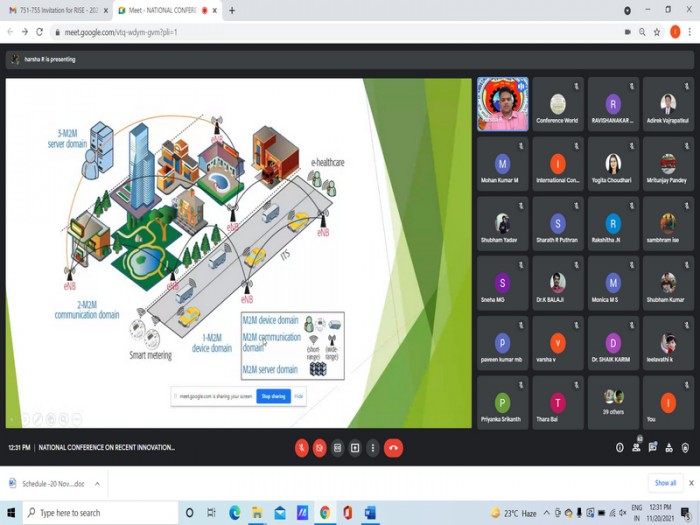This screenshot has width=700, height=525.
Task: Click Hide link on sharing banner
Action: coord(299,396)
